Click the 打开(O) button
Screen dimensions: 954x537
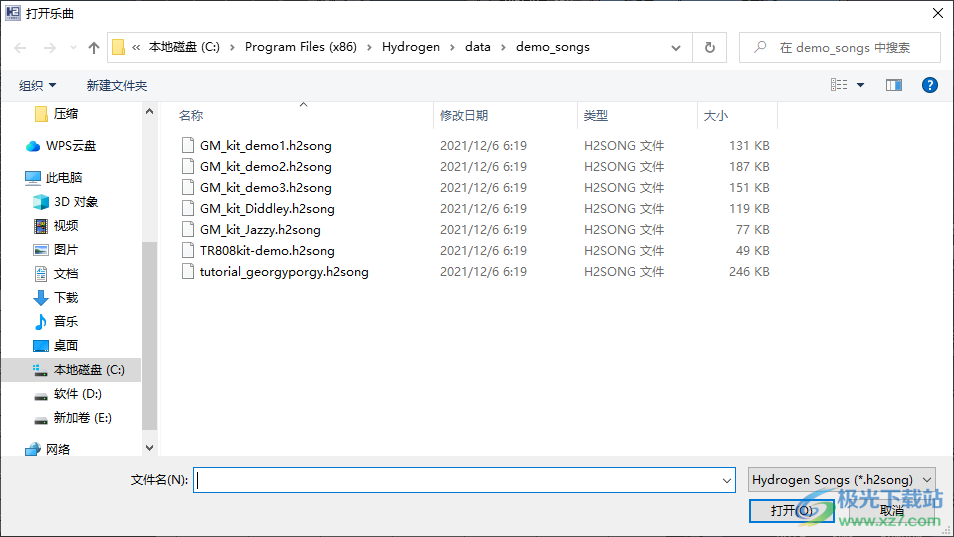[x=792, y=510]
